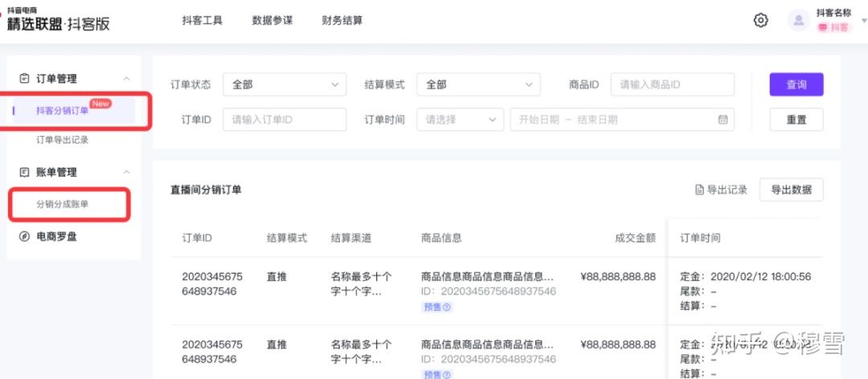Collapse the 账单管理 section chevron
Screen dimensions: 868x379
(126, 172)
